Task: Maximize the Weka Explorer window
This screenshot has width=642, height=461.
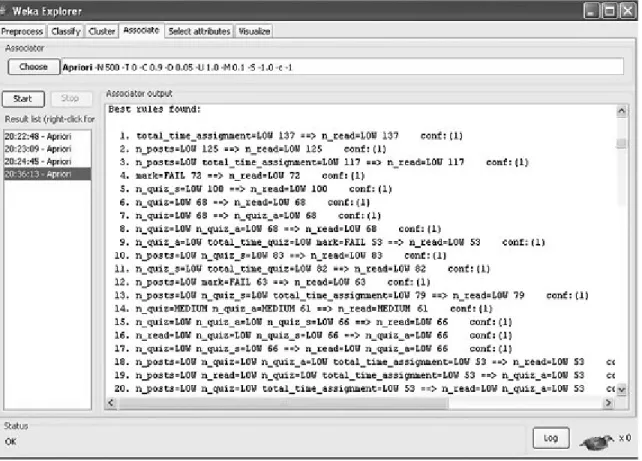Action: point(609,11)
